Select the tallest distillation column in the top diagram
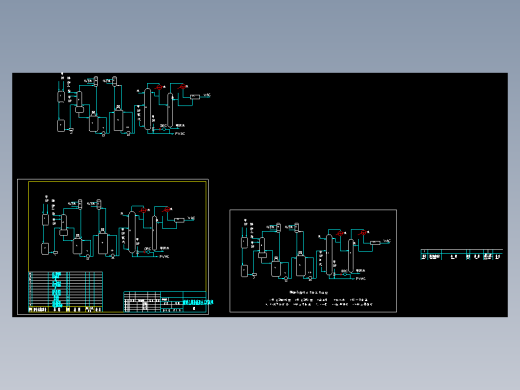The width and height of the screenshot is (520, 390). tap(148, 109)
